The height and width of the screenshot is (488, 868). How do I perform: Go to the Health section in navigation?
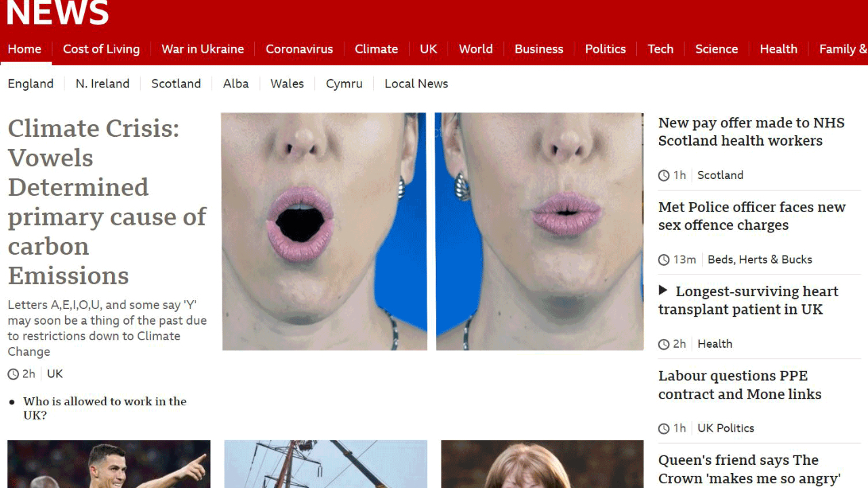pyautogui.click(x=778, y=49)
